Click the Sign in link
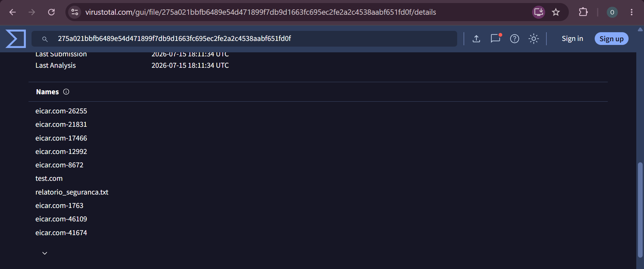644x269 pixels. tap(572, 39)
